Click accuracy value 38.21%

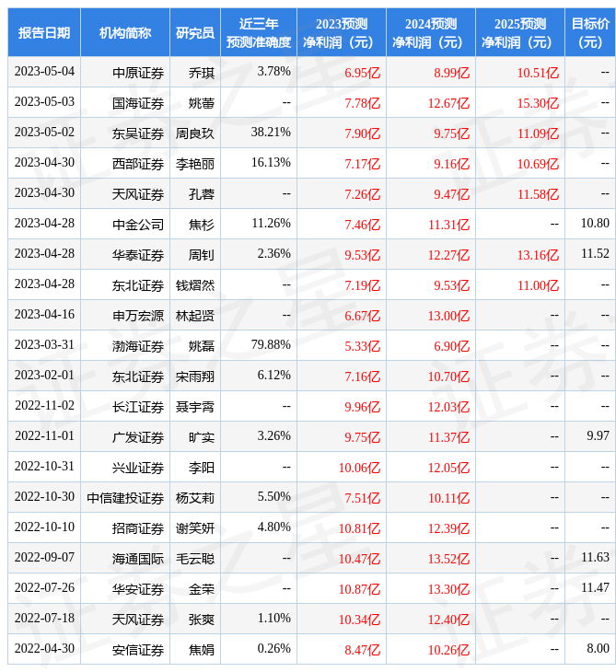tap(271, 133)
